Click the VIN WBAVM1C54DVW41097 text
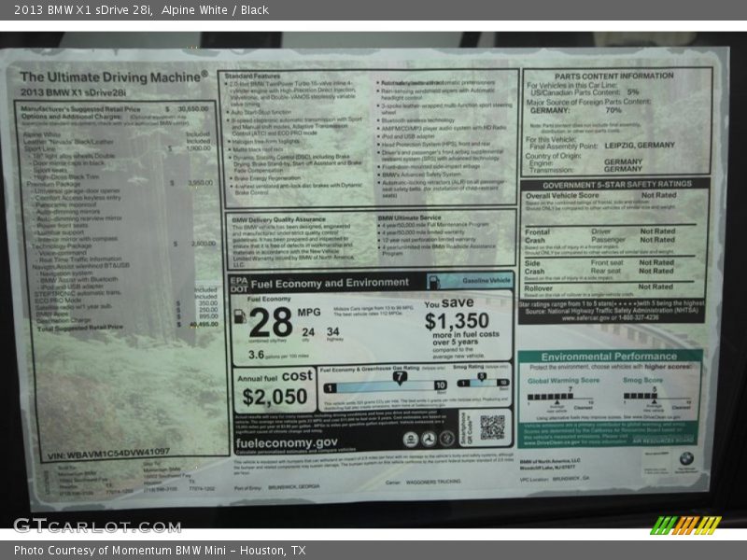 pos(108,454)
